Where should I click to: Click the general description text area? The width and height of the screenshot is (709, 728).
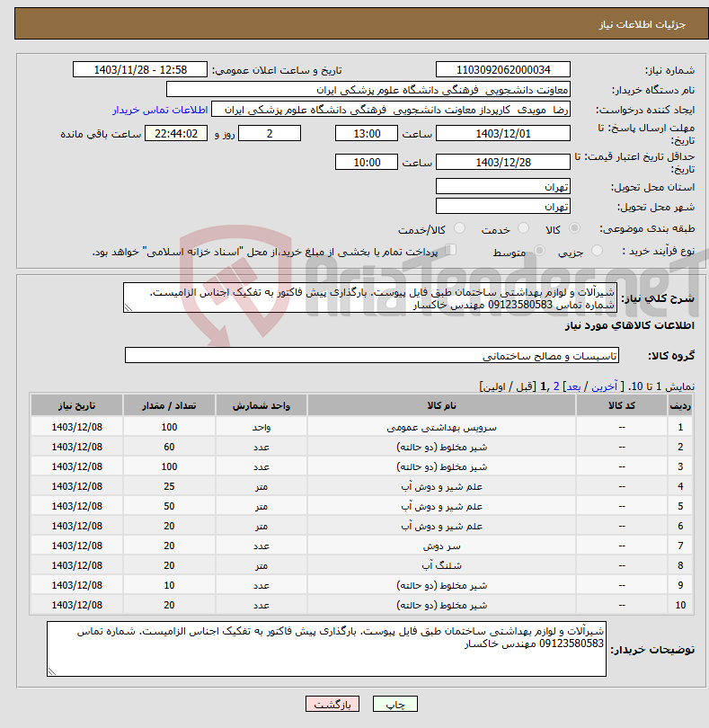(x=370, y=297)
